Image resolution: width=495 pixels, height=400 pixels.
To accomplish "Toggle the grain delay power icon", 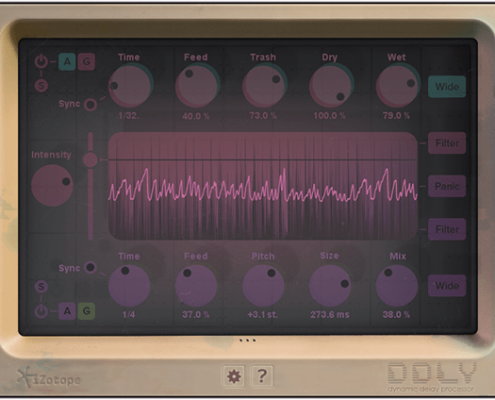I will point(41,311).
